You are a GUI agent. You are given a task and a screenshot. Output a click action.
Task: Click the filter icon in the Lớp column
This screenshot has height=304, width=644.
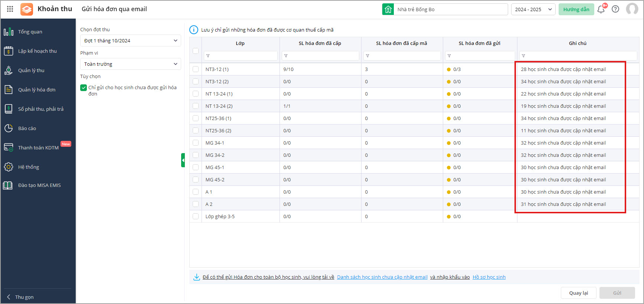click(208, 56)
